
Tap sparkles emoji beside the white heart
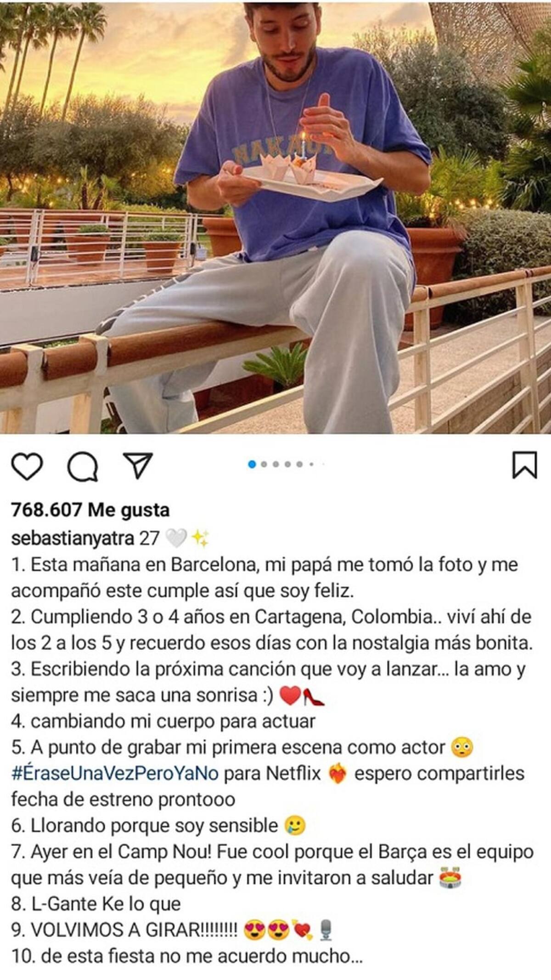[200, 538]
